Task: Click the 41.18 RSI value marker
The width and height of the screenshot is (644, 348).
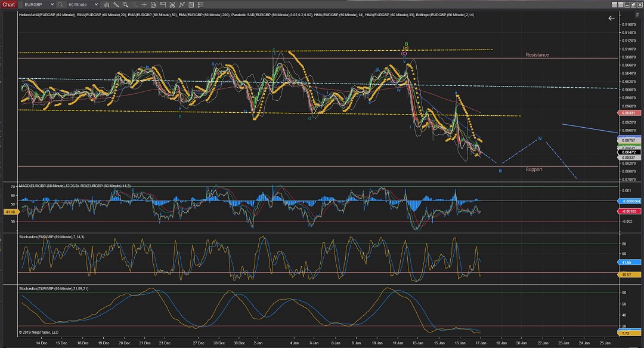Action: pyautogui.click(x=9, y=212)
